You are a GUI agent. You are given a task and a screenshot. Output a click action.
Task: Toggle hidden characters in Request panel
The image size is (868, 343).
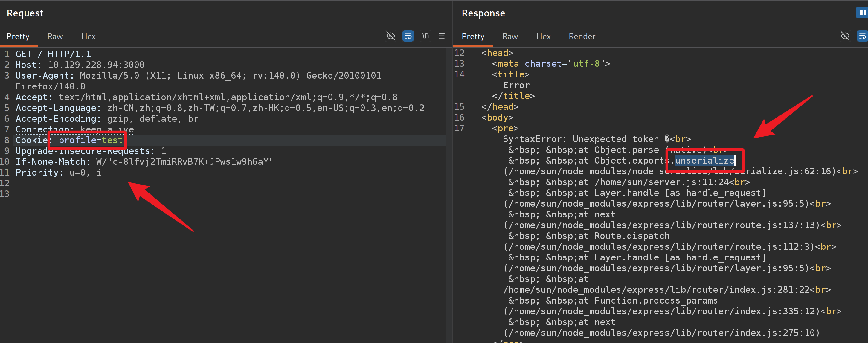pyautogui.click(x=390, y=36)
